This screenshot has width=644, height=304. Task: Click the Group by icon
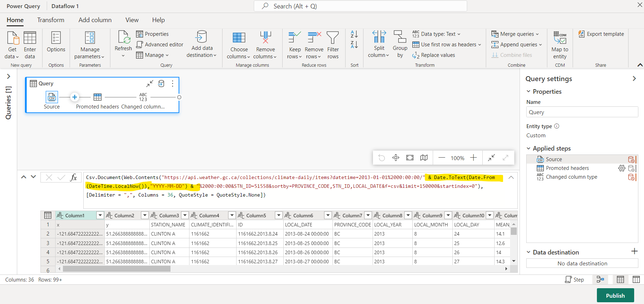pyautogui.click(x=400, y=37)
